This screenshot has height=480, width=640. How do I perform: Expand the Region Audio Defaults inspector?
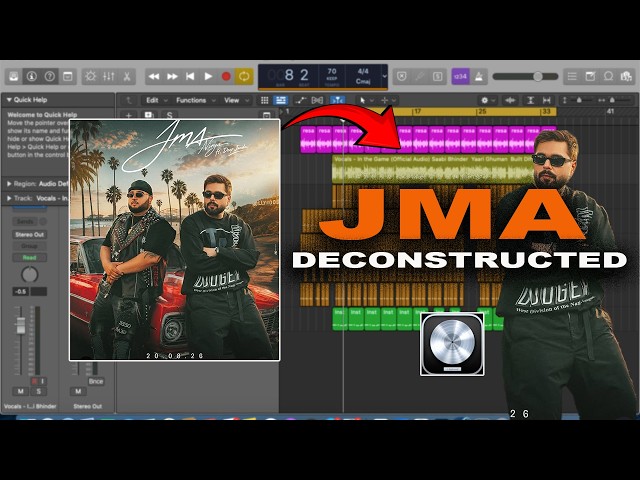[9, 184]
